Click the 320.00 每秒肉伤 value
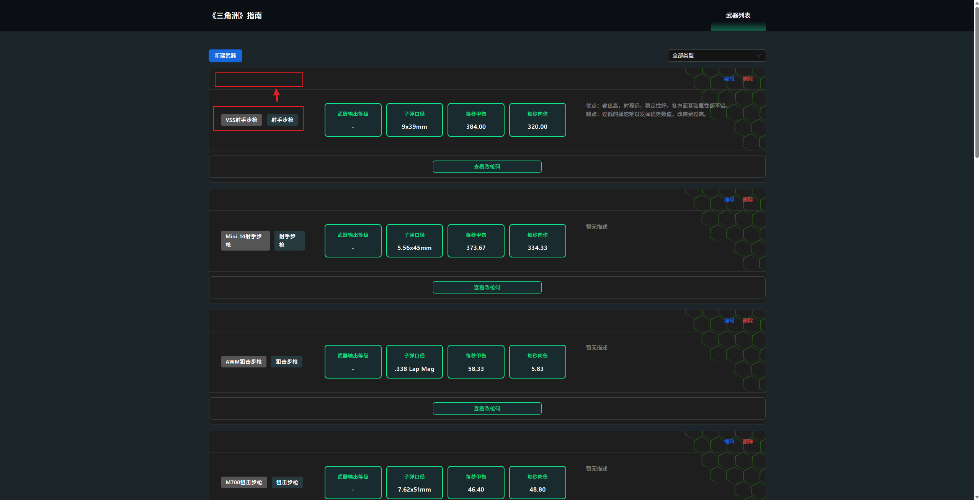980x500 pixels. pos(537,126)
